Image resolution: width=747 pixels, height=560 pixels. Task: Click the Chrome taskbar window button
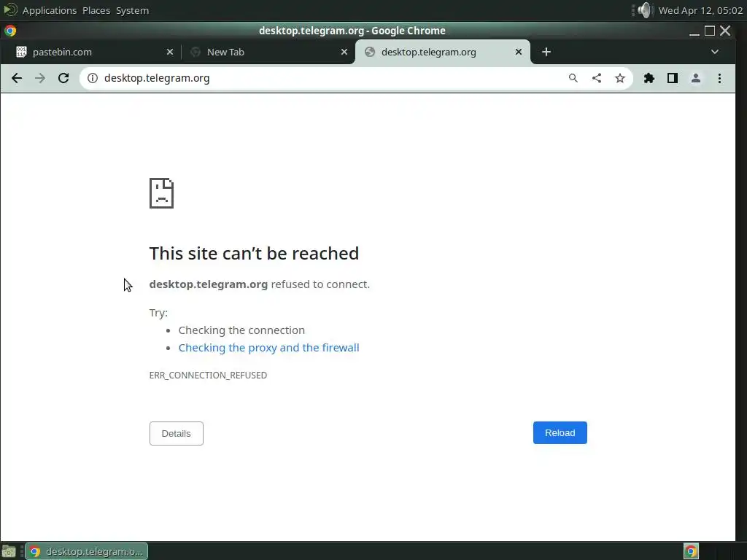point(87,551)
